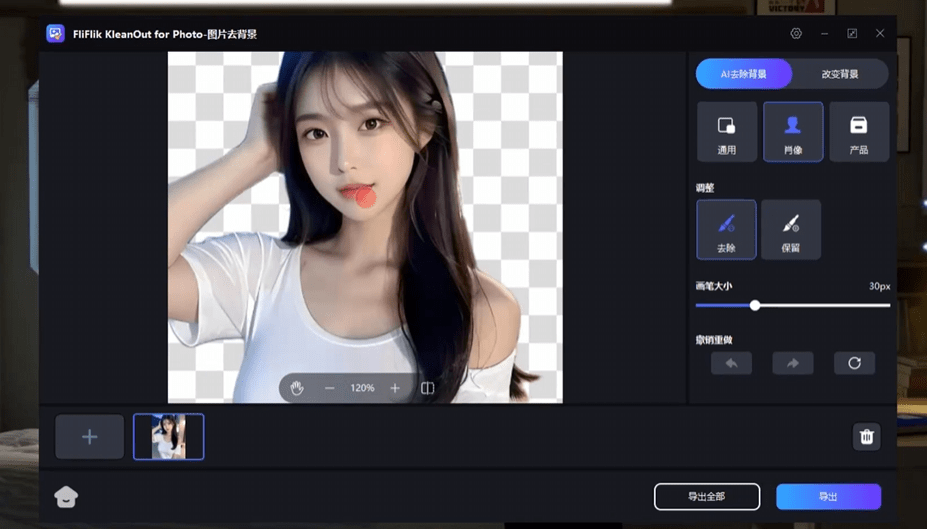This screenshot has width=927, height=529.
Task: Choose the 产品 (Product) mode
Action: coord(858,132)
